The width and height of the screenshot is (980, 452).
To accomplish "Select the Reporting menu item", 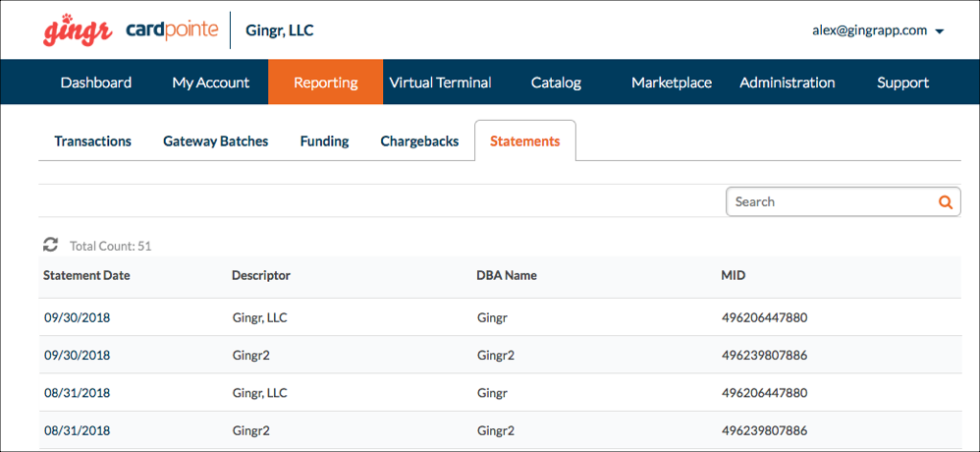I will (x=326, y=83).
